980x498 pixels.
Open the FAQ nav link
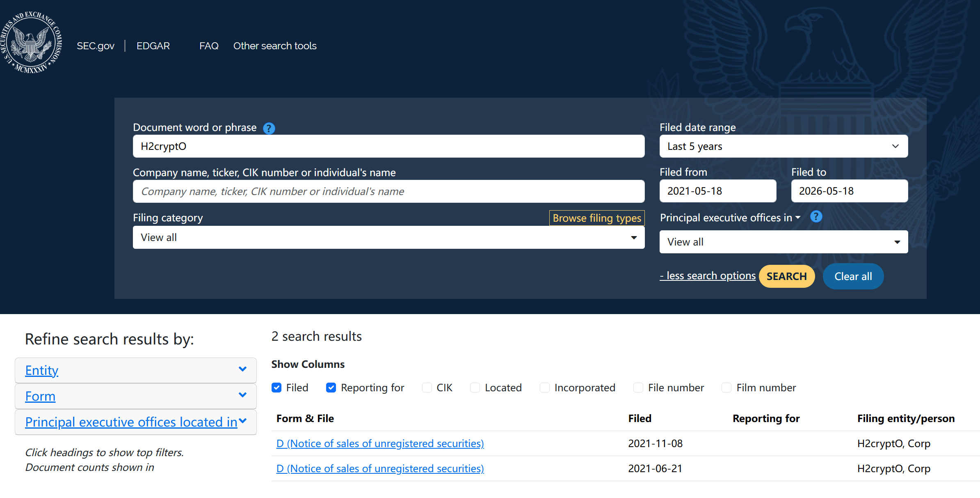click(209, 46)
